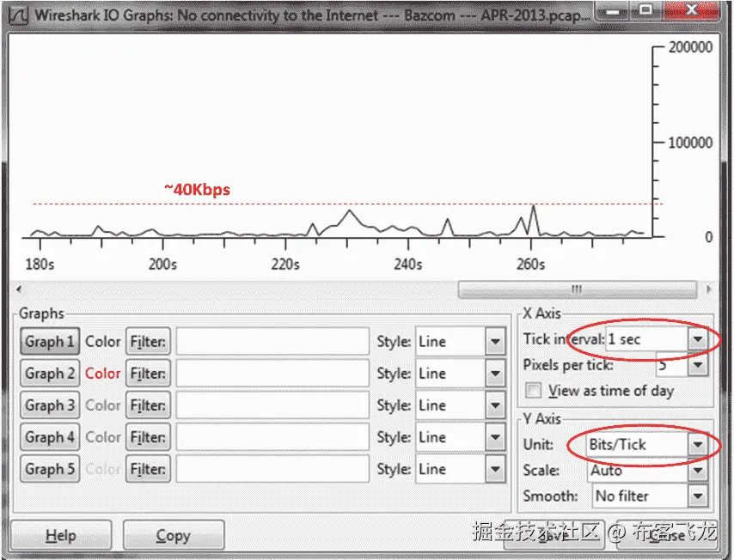The image size is (734, 560).
Task: Maximize the IO Graphs window
Action: 646,10
